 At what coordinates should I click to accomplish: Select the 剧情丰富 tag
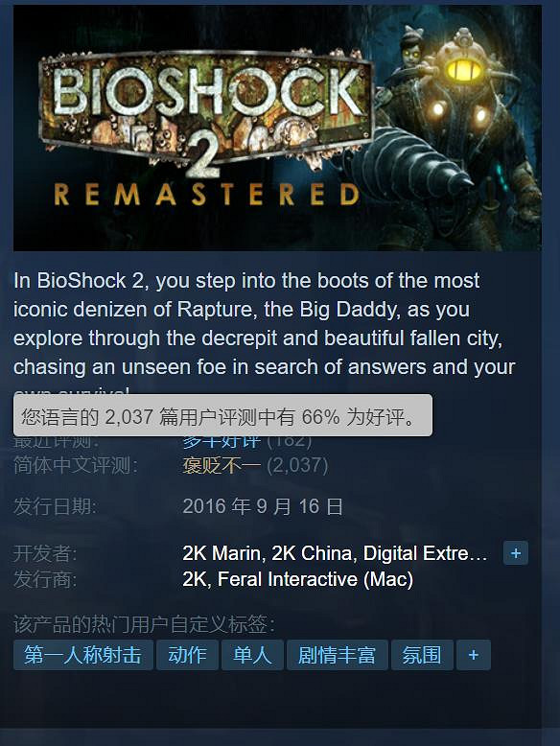coord(338,655)
